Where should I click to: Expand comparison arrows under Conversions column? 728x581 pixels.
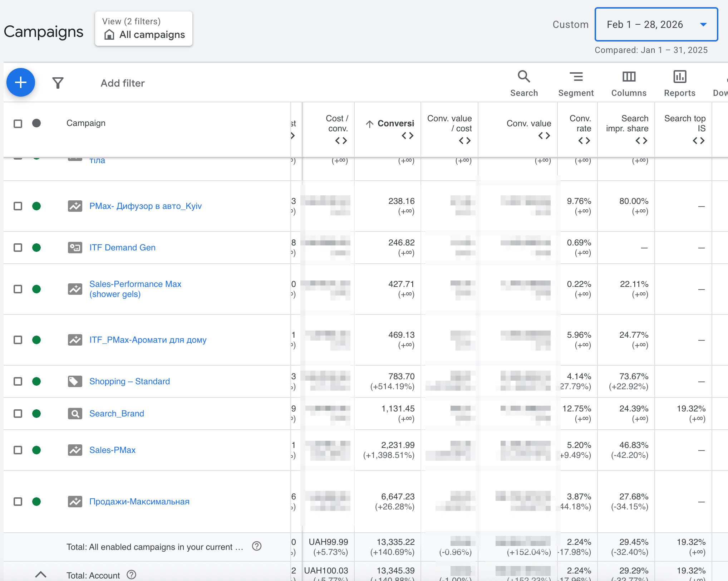(408, 136)
